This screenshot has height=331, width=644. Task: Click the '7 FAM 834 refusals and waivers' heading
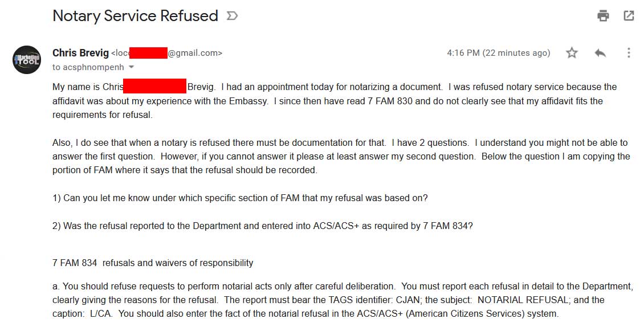click(153, 263)
